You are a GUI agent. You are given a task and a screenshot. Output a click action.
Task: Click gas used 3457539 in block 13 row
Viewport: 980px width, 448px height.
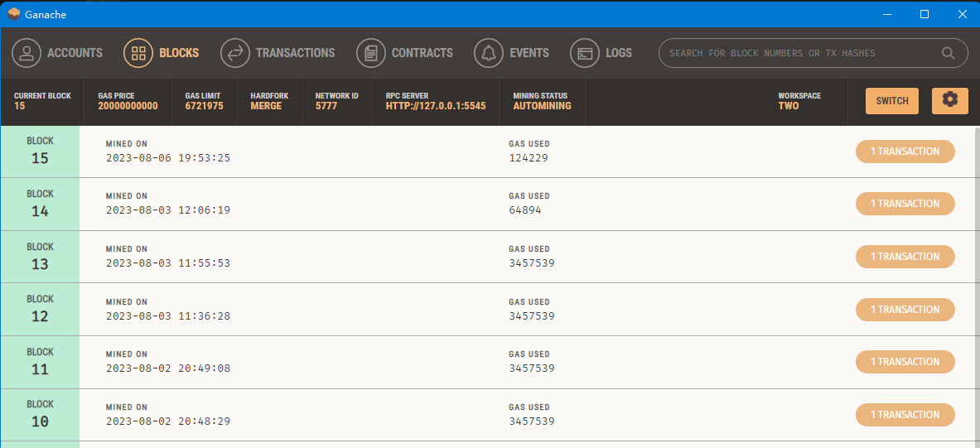[x=532, y=263]
